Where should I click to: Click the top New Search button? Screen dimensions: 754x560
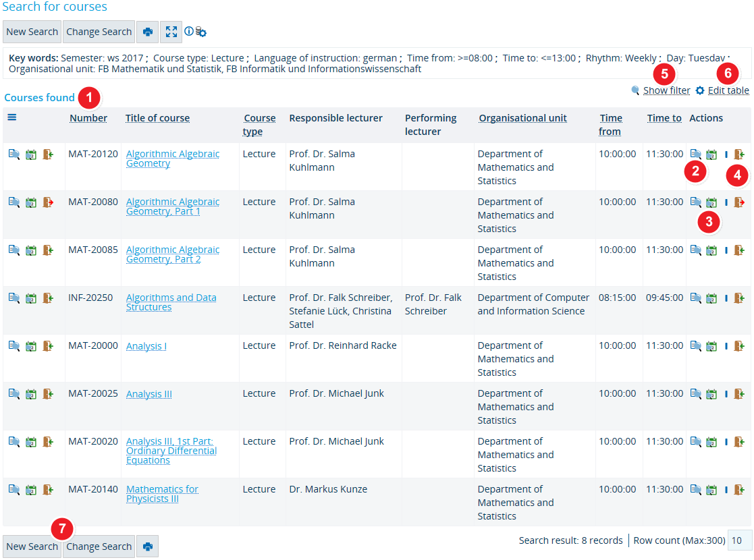[x=32, y=32]
